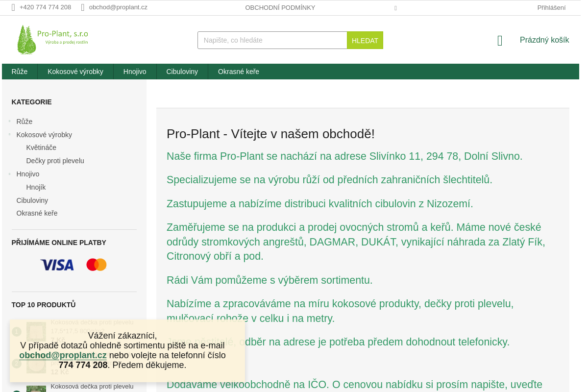Click the HLEDAT search button
This screenshot has width=588, height=392.
(365, 40)
